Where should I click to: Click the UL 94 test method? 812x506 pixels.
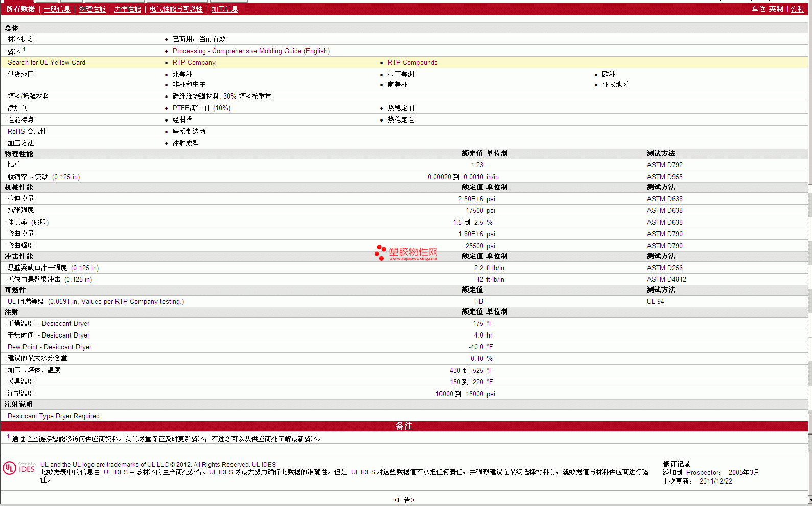pos(655,301)
